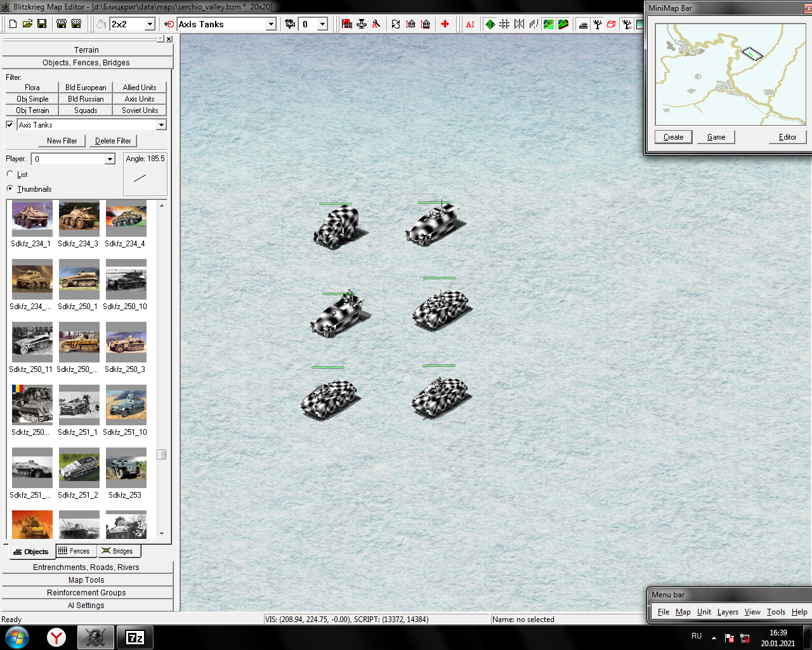
Task: Click the second house with red arrow icon
Action: tap(425, 24)
